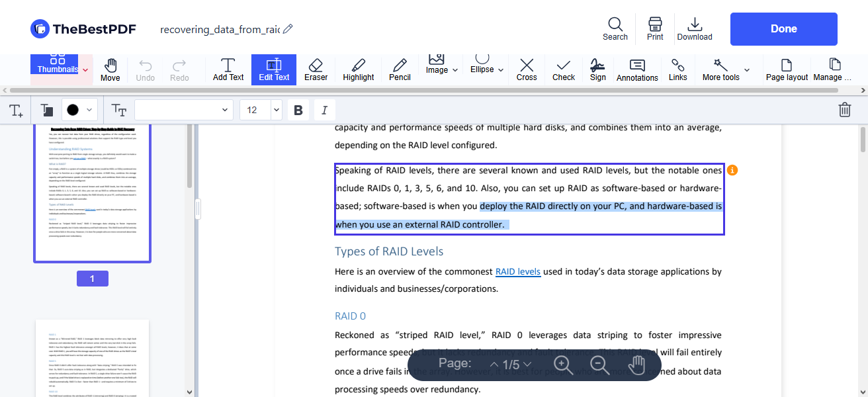
Task: Select the Check mark tool
Action: (x=563, y=69)
